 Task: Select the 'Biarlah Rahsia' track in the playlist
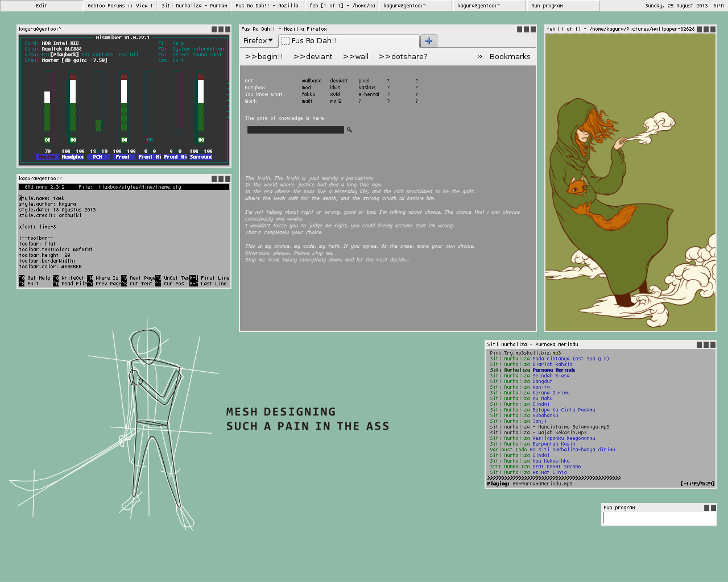[x=531, y=364]
